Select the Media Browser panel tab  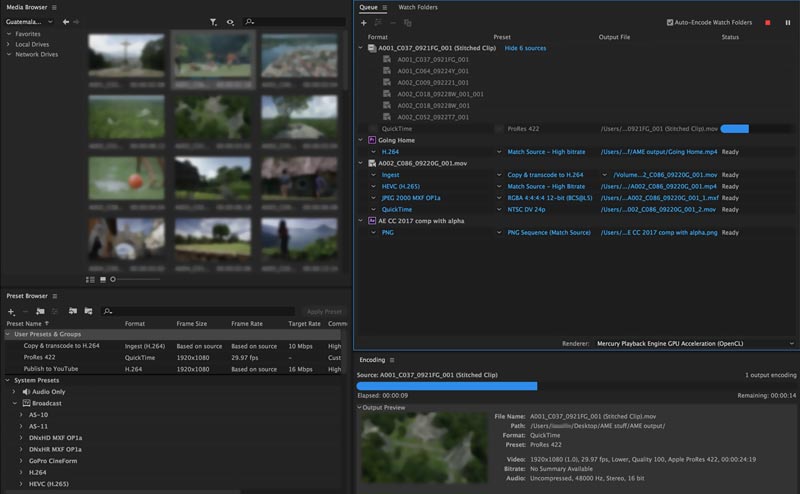27,7
